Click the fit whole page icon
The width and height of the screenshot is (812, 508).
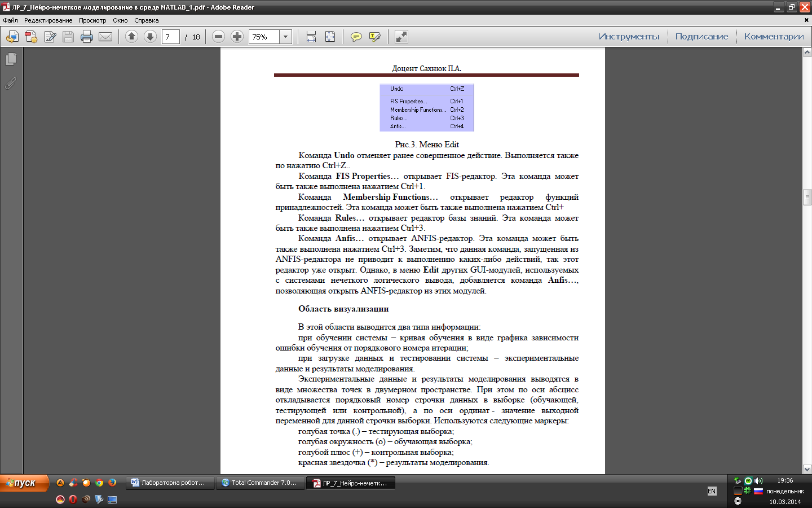pyautogui.click(x=330, y=37)
